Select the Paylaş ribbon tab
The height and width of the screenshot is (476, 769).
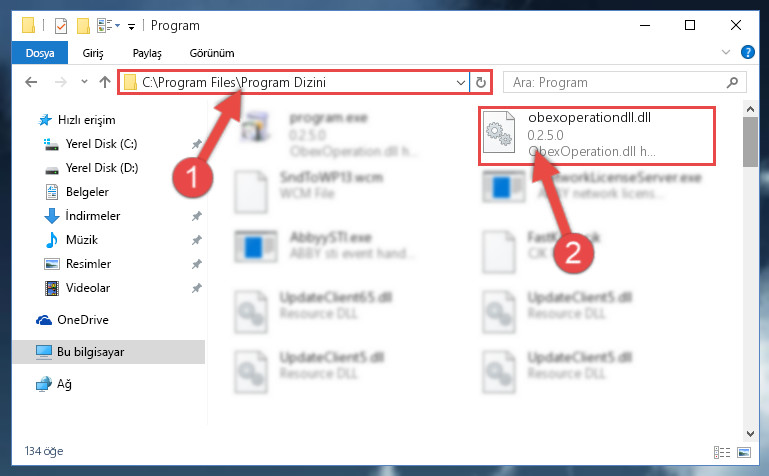tap(147, 53)
